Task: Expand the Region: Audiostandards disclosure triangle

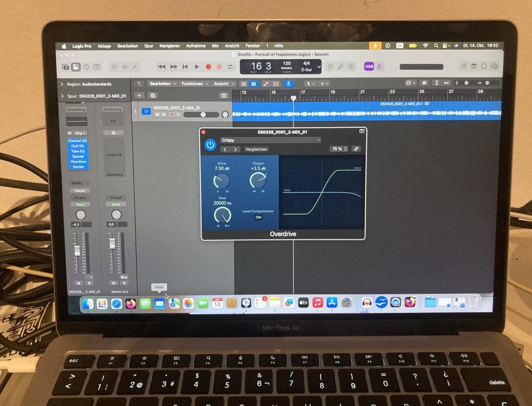Action: [62, 84]
